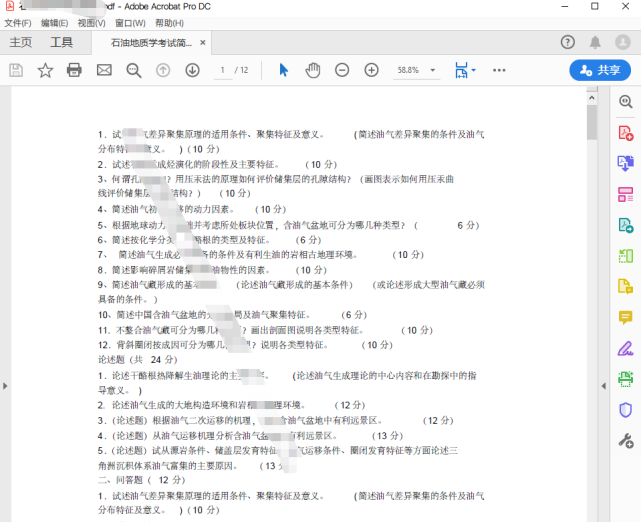Open notifications bell icon

click(x=595, y=42)
